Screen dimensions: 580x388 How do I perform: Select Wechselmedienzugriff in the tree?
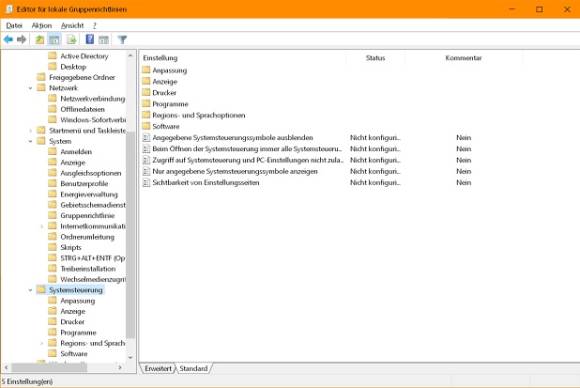click(x=92, y=279)
